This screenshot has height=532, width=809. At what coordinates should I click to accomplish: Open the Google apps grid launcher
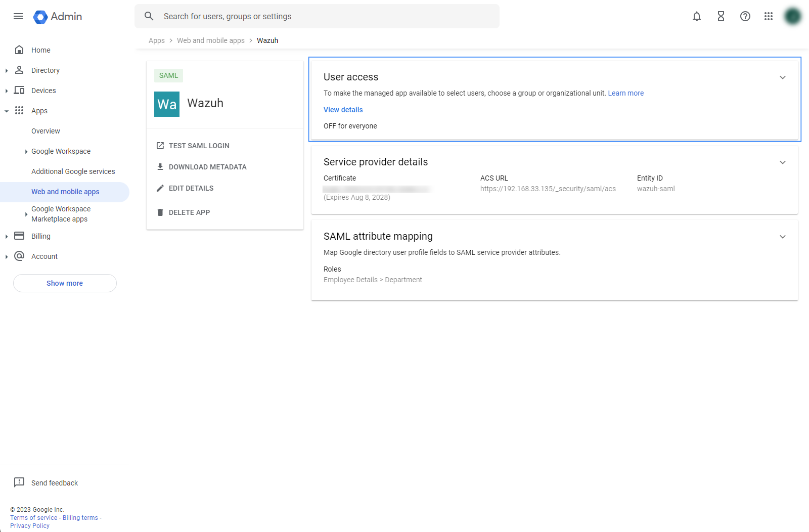coord(769,16)
